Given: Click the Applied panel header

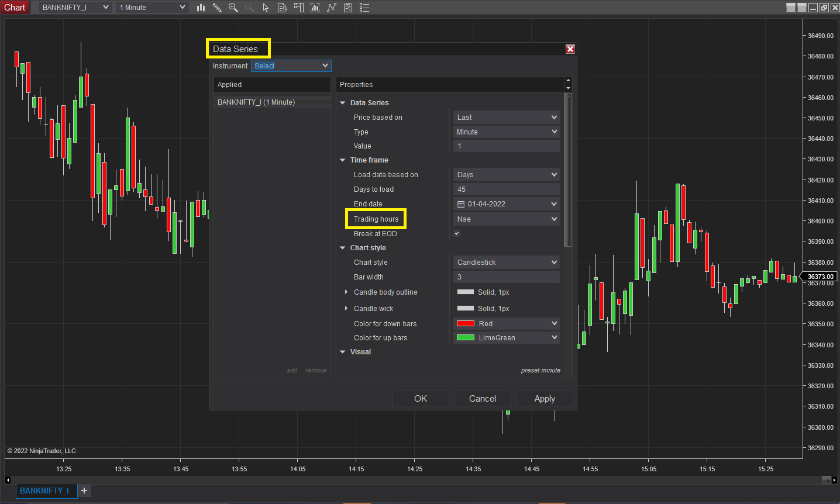Looking at the screenshot, I should click(x=272, y=85).
